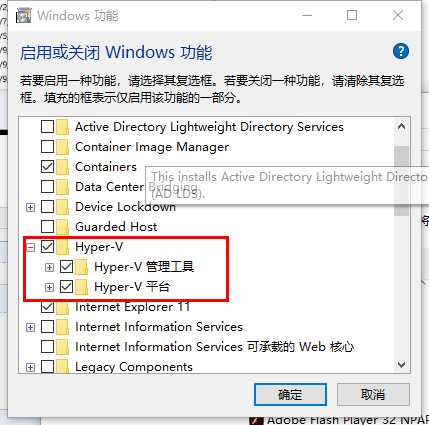Collapse the Hyper-V tree node
429x425 pixels.
pyautogui.click(x=30, y=247)
